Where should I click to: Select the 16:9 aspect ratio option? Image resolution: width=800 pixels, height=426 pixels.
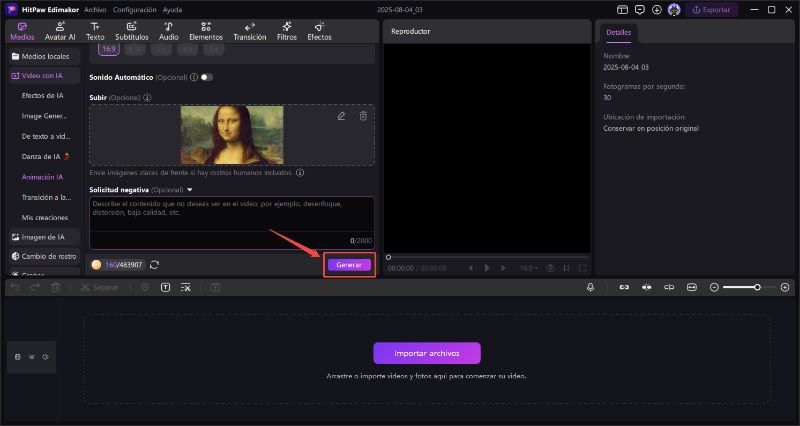[x=109, y=49]
